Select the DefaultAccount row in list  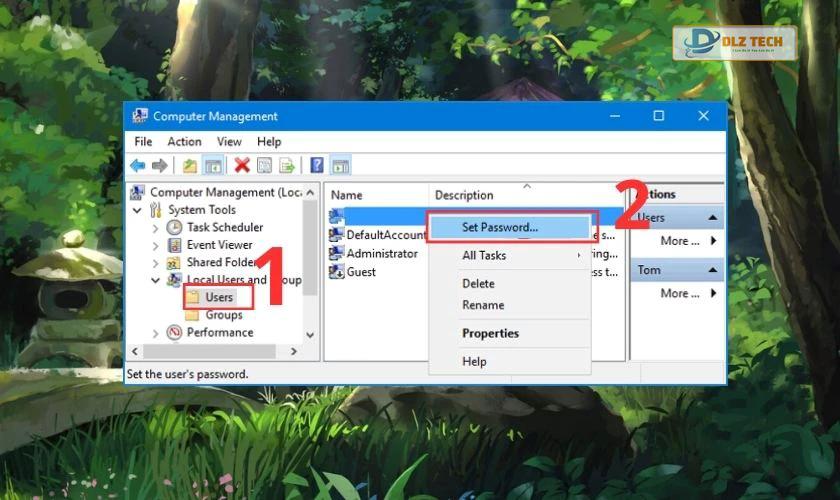(386, 235)
